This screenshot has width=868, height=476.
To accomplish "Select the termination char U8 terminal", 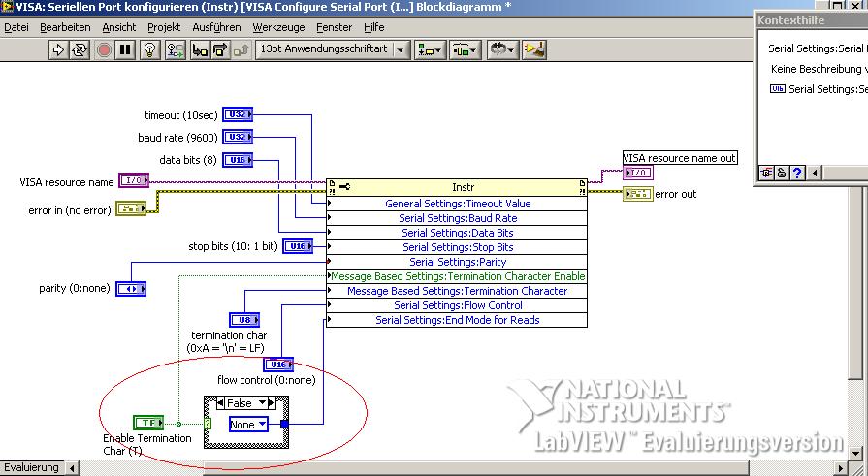I will pyautogui.click(x=244, y=320).
